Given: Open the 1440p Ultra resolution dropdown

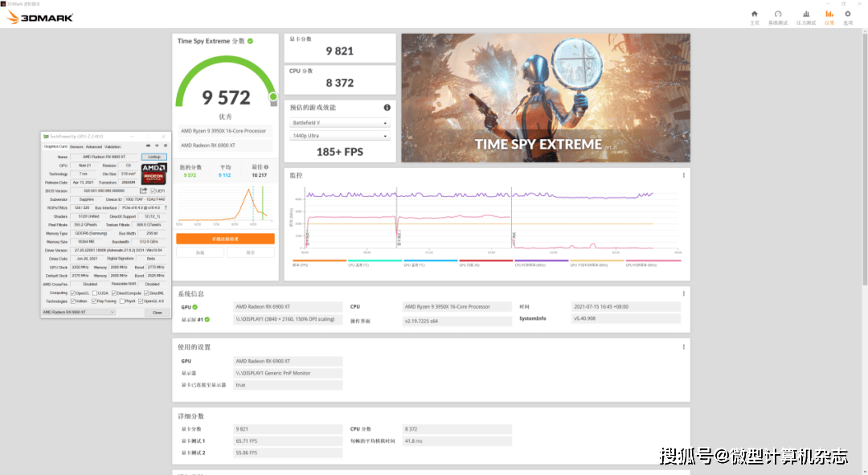Looking at the screenshot, I should (x=340, y=136).
